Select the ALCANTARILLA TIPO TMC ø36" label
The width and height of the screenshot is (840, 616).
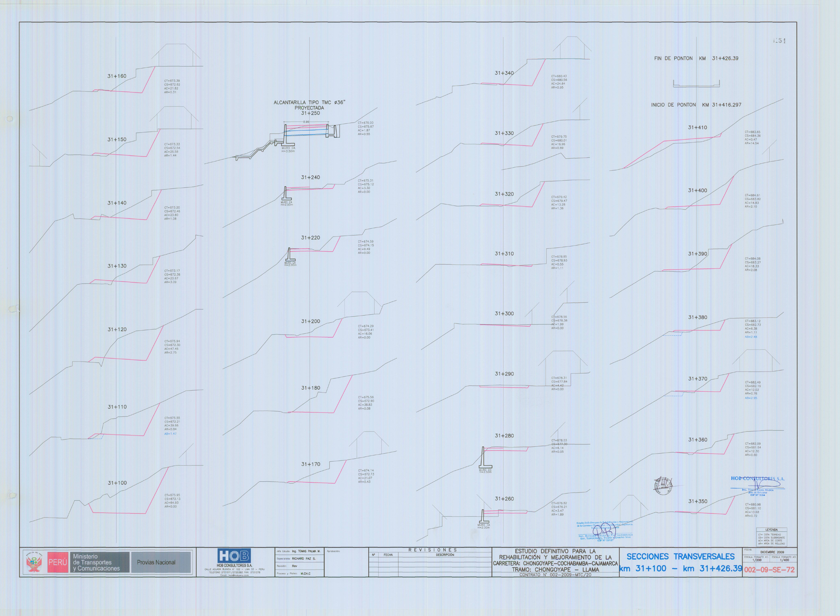point(309,102)
